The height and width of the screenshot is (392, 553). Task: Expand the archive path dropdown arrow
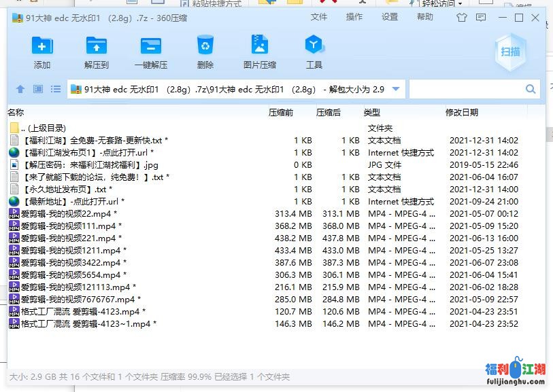pyautogui.click(x=396, y=89)
